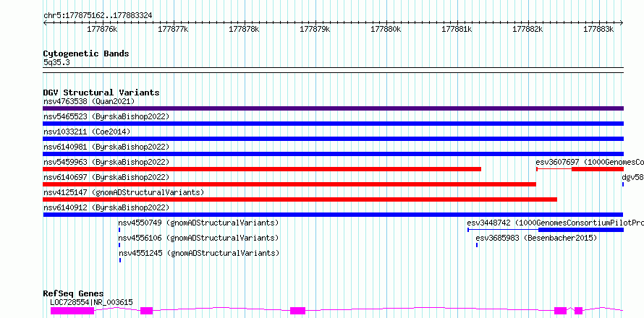This screenshot has height=318, width=644.
Task: Click the 5q35.3 cytogenetic band label
Action: 55,63
